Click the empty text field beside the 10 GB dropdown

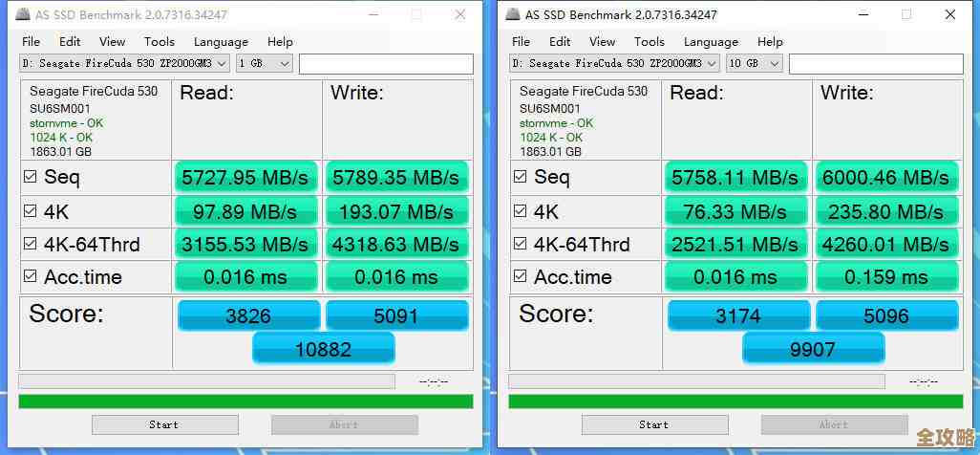pyautogui.click(x=875, y=63)
